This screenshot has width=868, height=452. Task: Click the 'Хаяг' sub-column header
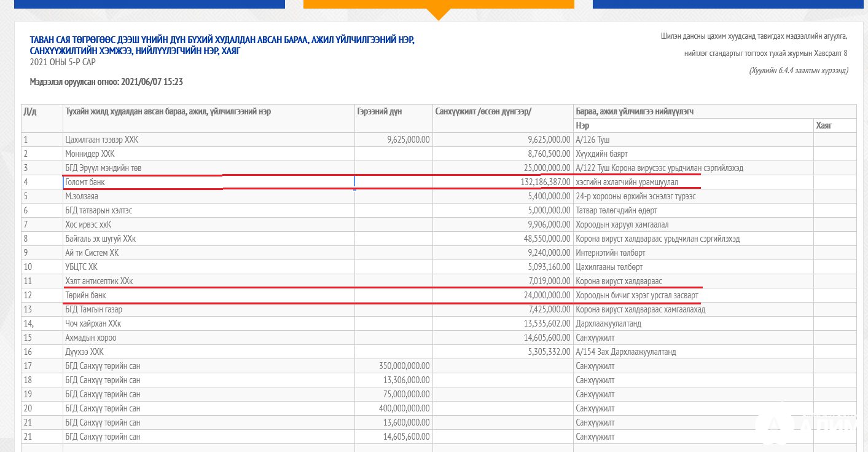point(835,125)
